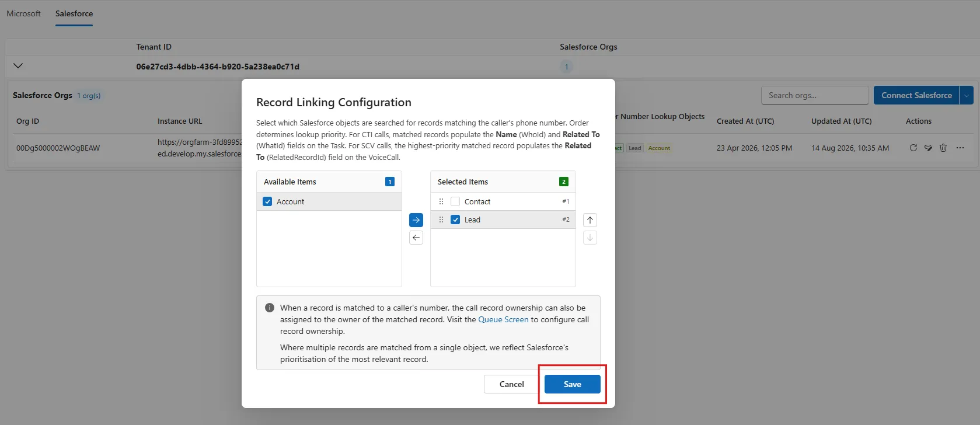The height and width of the screenshot is (425, 980).
Task: Save the record linking configuration
Action: (573, 384)
